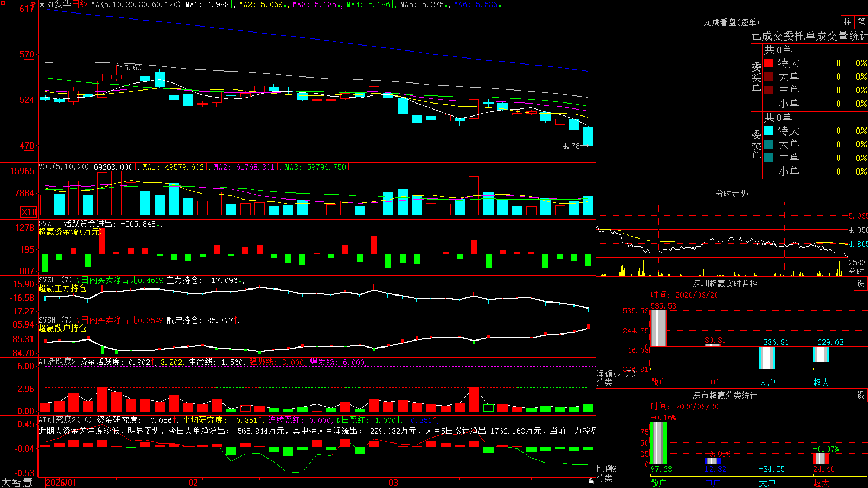Image resolution: width=868 pixels, height=488 pixels.
Task: Click the 2026/01 date marker on the timeline
Action: [x=61, y=483]
